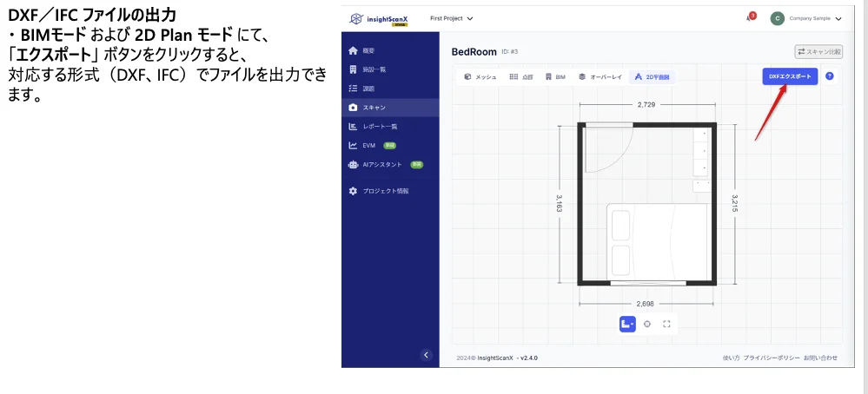Switch to the メッシュ view tab

pos(480,77)
